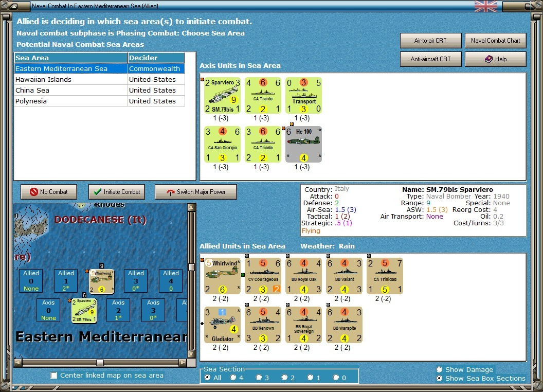Image resolution: width=543 pixels, height=392 pixels.
Task: Select the BB Royal Oak counter
Action: point(304,276)
